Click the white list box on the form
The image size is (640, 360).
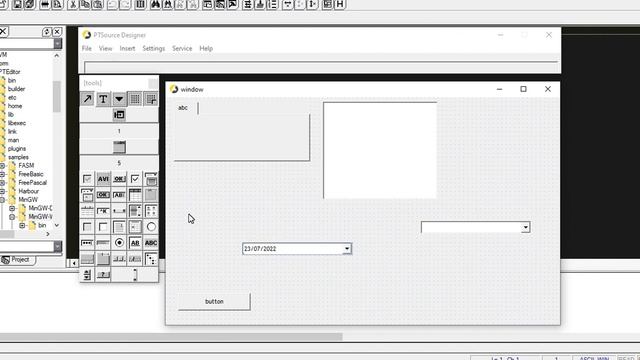[x=380, y=150]
